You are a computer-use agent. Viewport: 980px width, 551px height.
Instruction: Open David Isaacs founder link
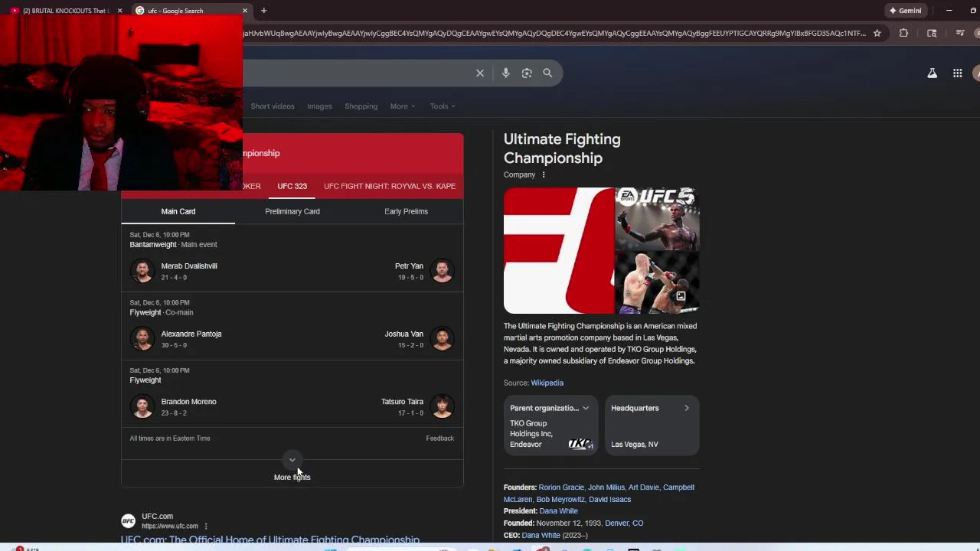pyautogui.click(x=609, y=500)
